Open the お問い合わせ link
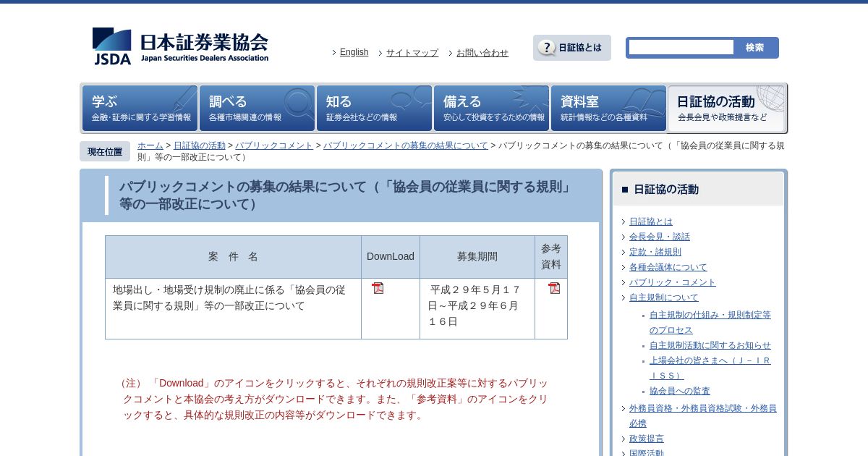Image resolution: width=868 pixels, height=456 pixels. point(482,53)
